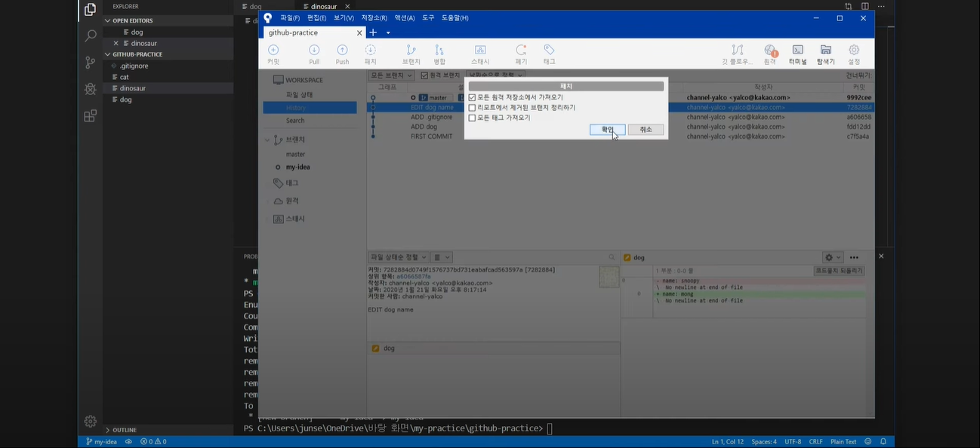Viewport: 980px width, 448px height.
Task: Toggle 리모트에서 제거된 브랜치 정리하기 checkbox
Action: tap(472, 108)
